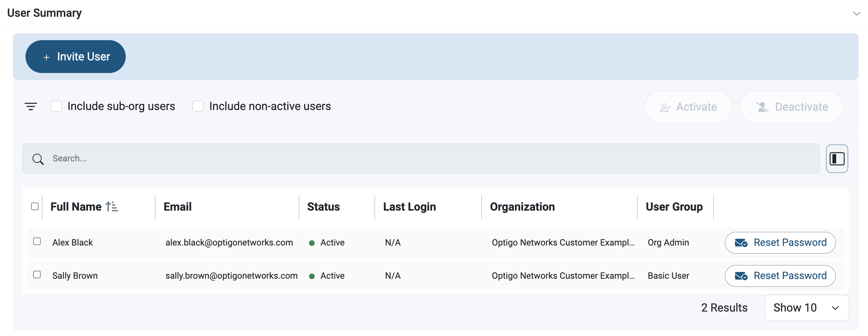
Task: Click the Activate user icon
Action: [665, 107]
